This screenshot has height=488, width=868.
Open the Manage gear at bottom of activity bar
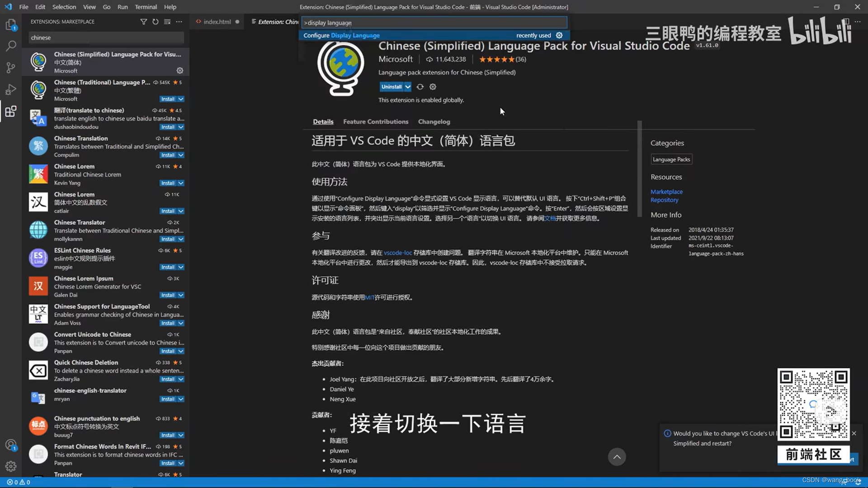tap(11, 466)
